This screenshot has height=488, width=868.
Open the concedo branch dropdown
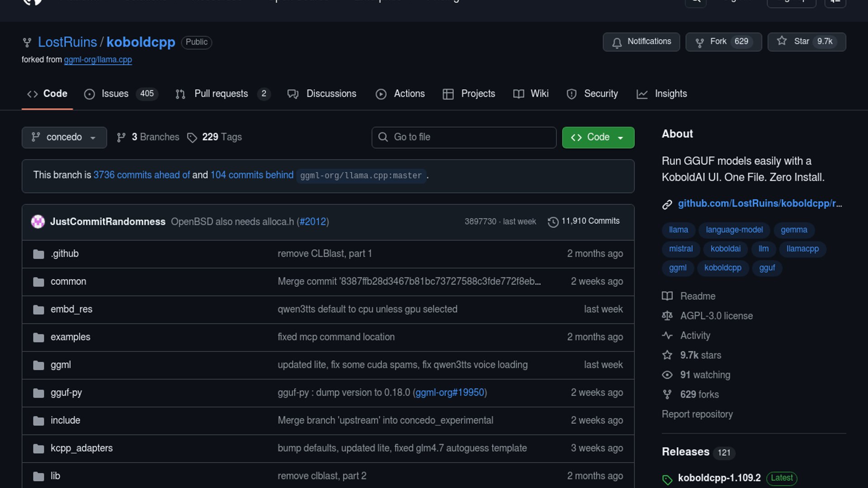point(64,137)
